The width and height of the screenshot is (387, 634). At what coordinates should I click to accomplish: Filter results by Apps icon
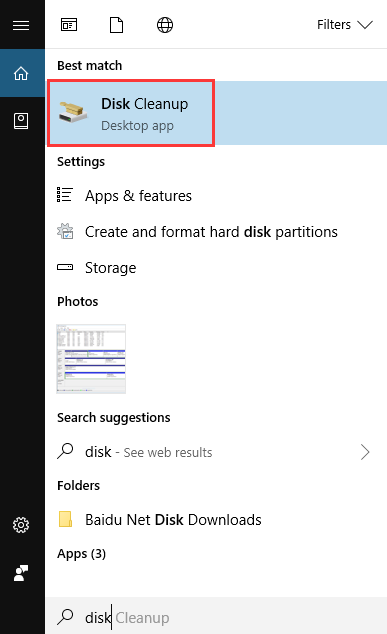click(x=69, y=25)
